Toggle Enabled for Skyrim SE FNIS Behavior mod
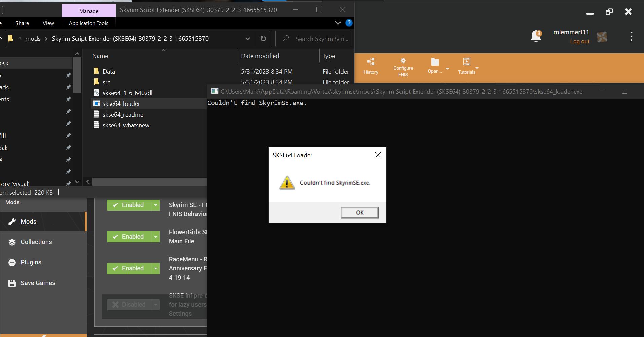644x337 pixels. click(x=129, y=205)
